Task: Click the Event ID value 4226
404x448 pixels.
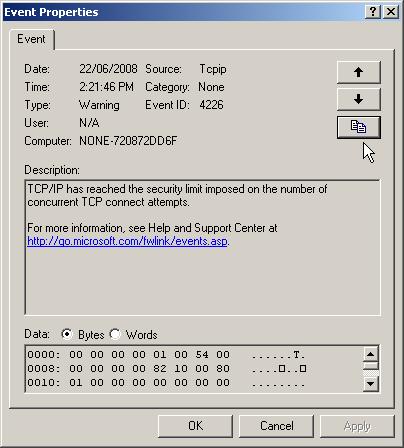Action: [211, 105]
